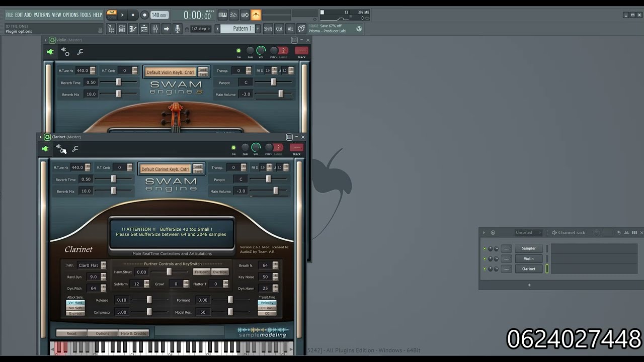Select the Violin channel in Channel rack
The image size is (644, 362).
click(529, 258)
